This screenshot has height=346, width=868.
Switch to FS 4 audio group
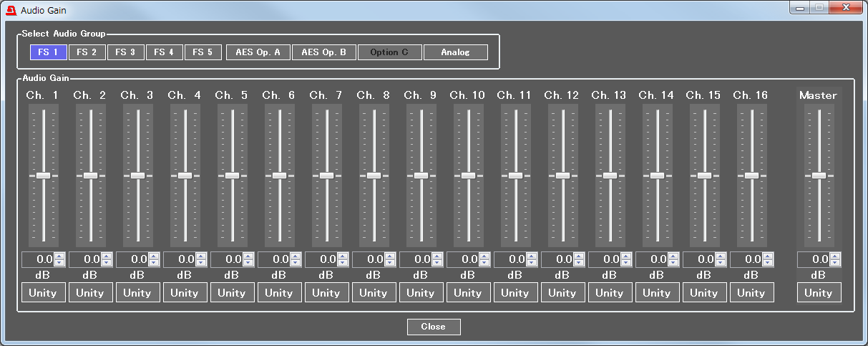(x=164, y=52)
